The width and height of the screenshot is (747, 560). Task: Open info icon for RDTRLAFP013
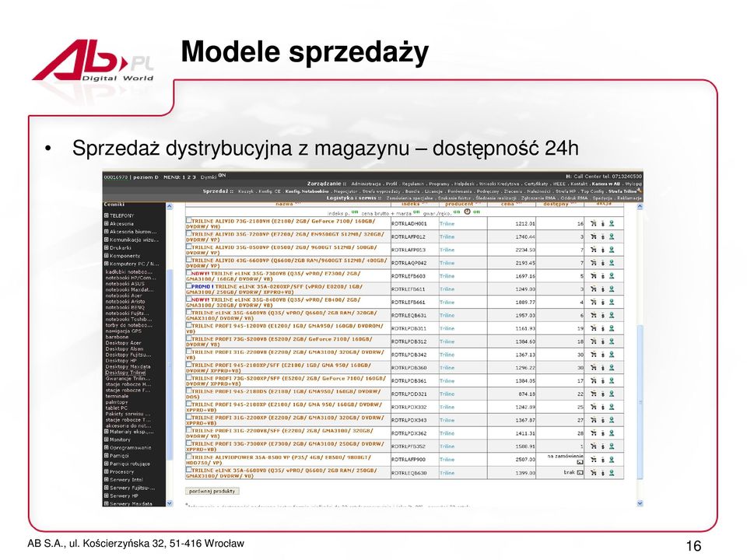coord(602,250)
